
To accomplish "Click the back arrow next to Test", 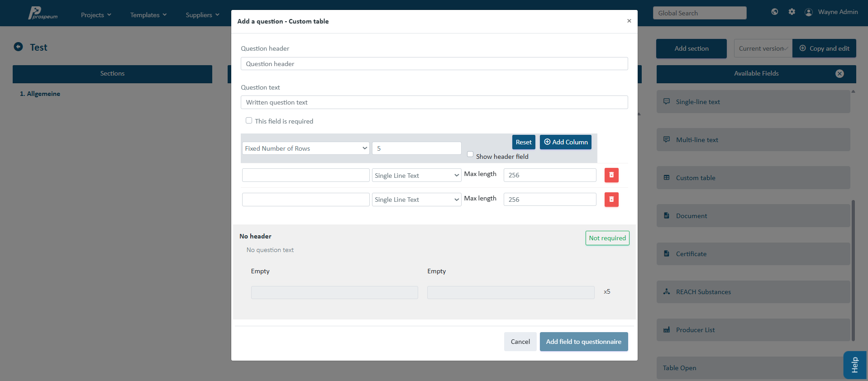I will pyautogui.click(x=18, y=47).
